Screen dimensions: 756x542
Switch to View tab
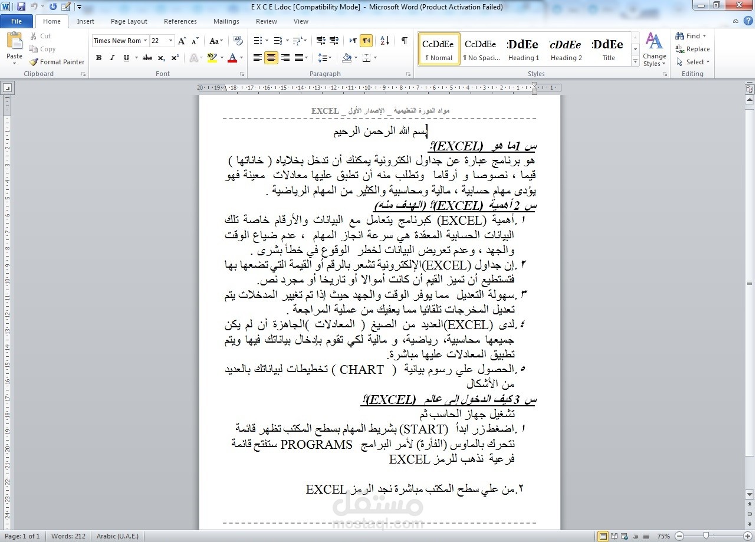tap(301, 21)
